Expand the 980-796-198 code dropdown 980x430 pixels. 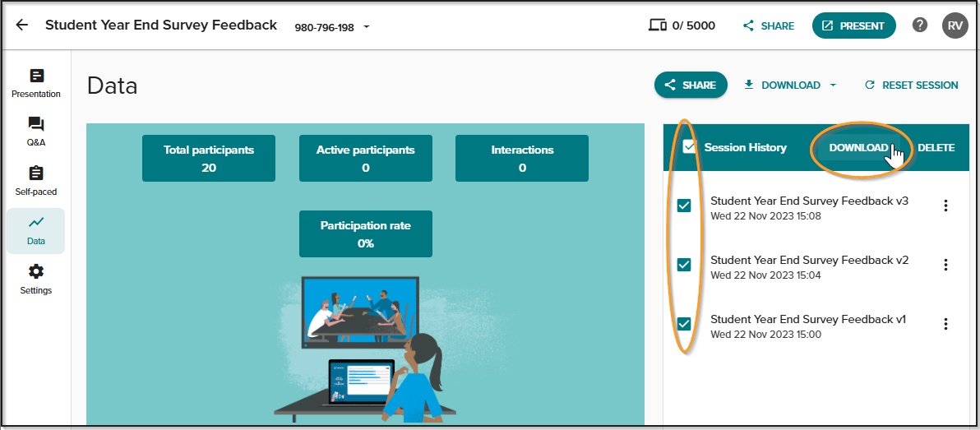366,27
